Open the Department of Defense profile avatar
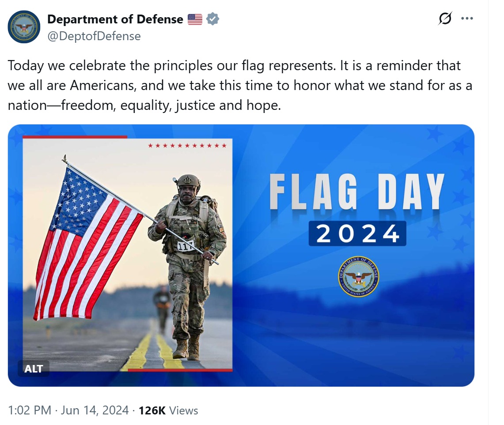The height and width of the screenshot is (425, 504). pyautogui.click(x=24, y=27)
